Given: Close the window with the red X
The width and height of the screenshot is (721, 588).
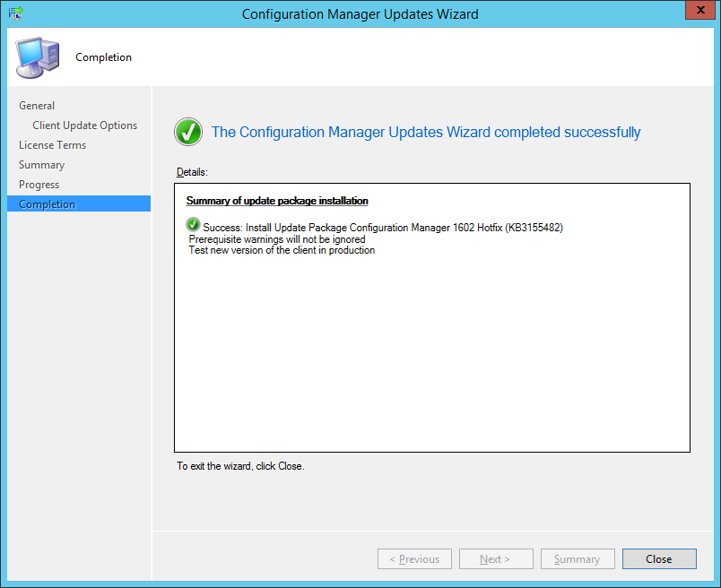Looking at the screenshot, I should 700,10.
